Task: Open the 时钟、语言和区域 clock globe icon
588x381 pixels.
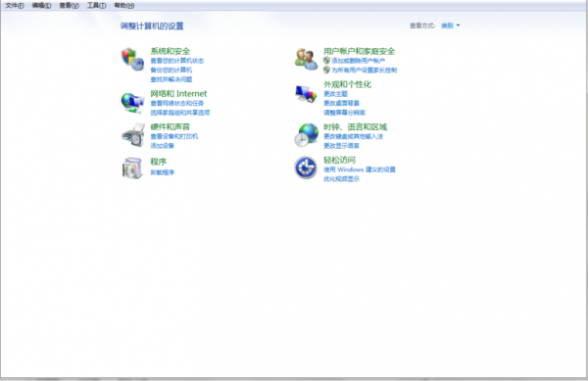Action: pyautogui.click(x=307, y=135)
